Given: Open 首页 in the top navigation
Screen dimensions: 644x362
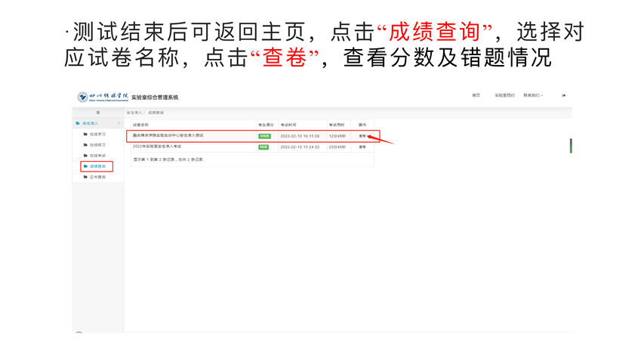Looking at the screenshot, I should [x=476, y=96].
